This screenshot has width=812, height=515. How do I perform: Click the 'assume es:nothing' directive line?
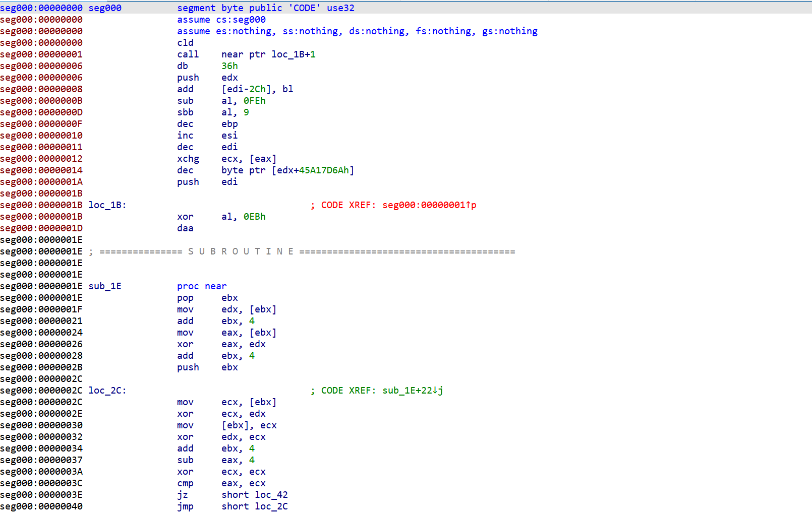(357, 31)
